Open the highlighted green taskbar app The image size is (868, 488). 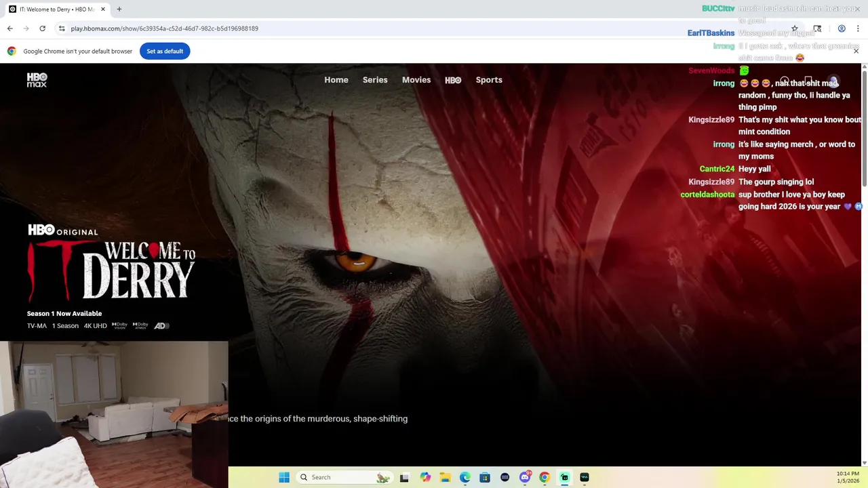[x=564, y=477]
